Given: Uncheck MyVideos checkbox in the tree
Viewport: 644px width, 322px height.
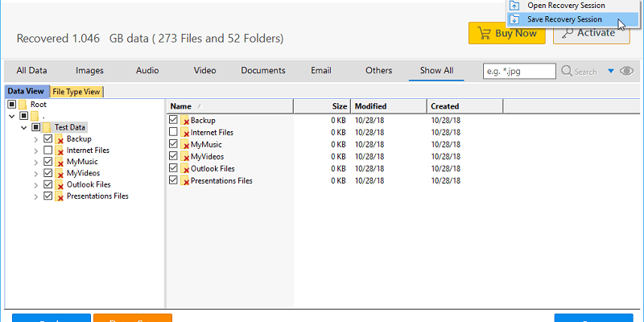Looking at the screenshot, I should click(48, 173).
